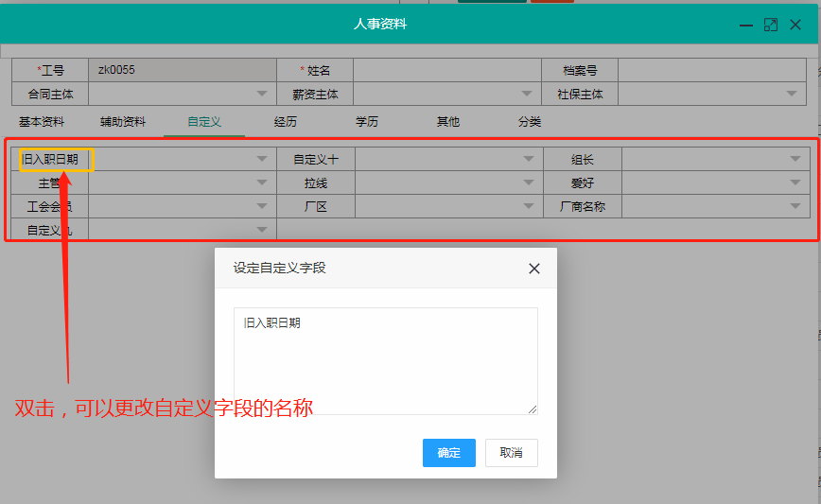Screen dimensions: 821x504
Task: Click the custom field name text area
Action: click(x=385, y=360)
